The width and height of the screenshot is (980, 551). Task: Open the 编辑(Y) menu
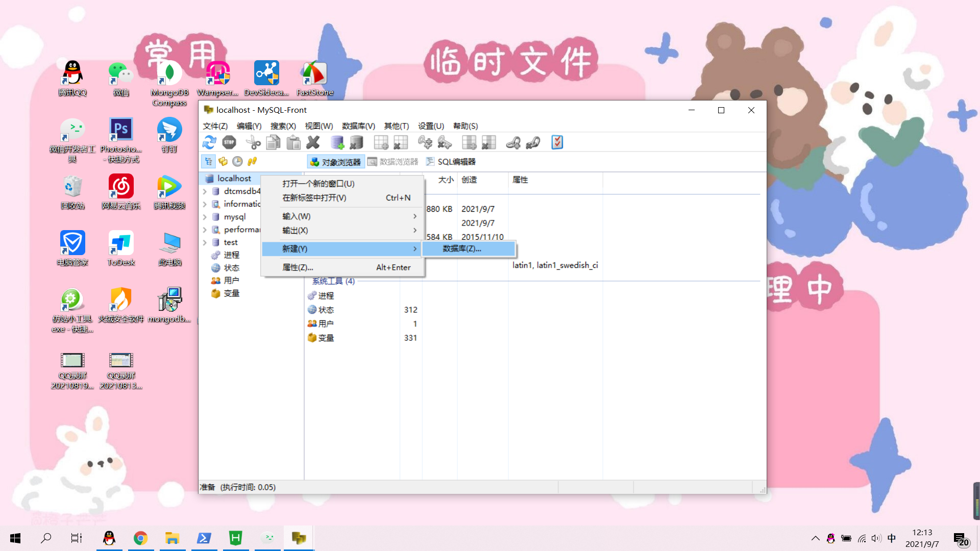click(x=249, y=126)
